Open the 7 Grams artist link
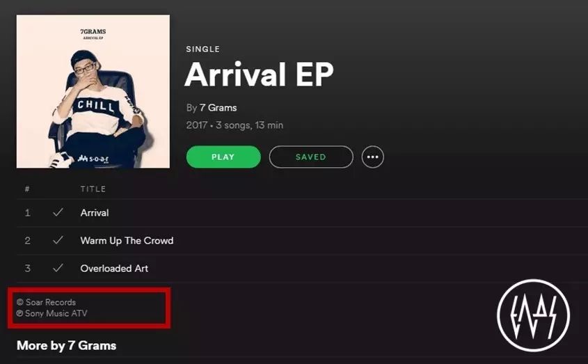 click(x=218, y=108)
